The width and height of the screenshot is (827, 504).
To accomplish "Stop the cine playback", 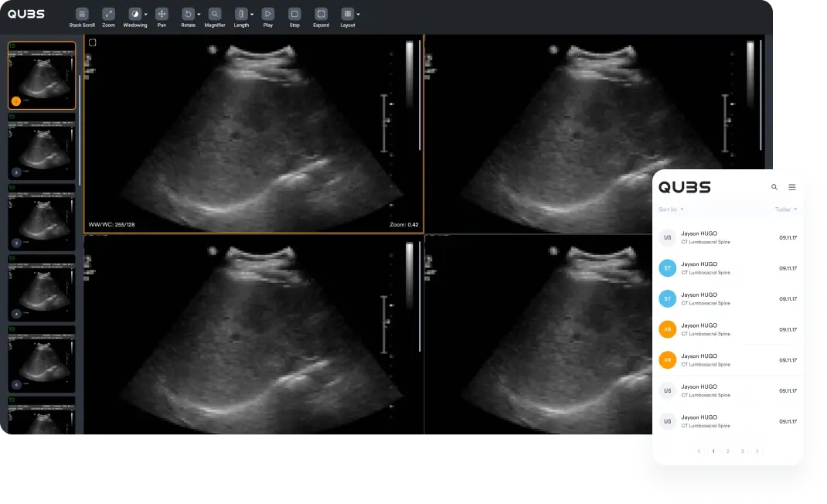I will click(294, 14).
